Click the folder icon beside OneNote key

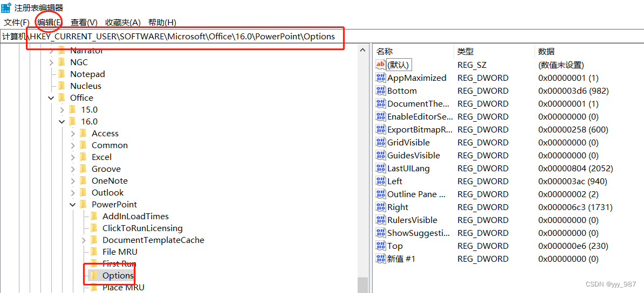(x=84, y=181)
